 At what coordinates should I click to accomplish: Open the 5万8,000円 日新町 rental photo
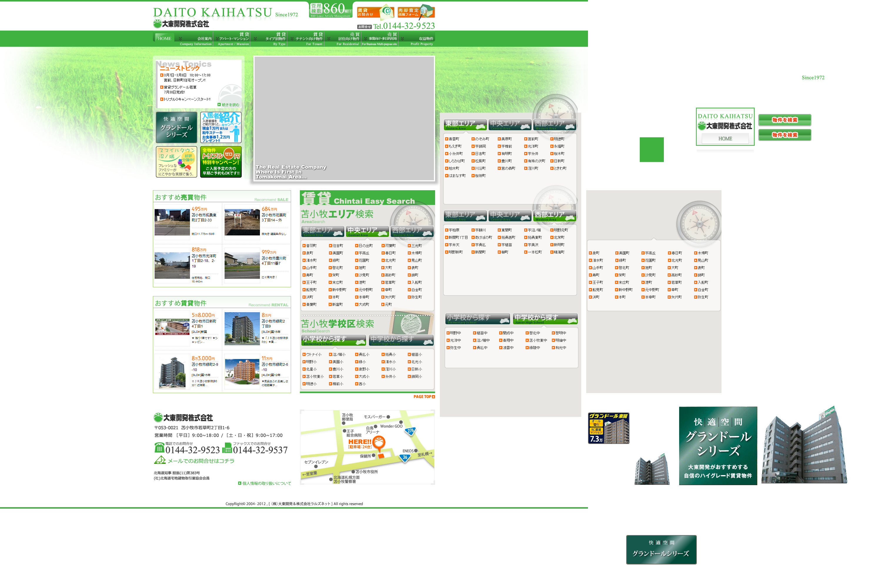[x=172, y=327]
